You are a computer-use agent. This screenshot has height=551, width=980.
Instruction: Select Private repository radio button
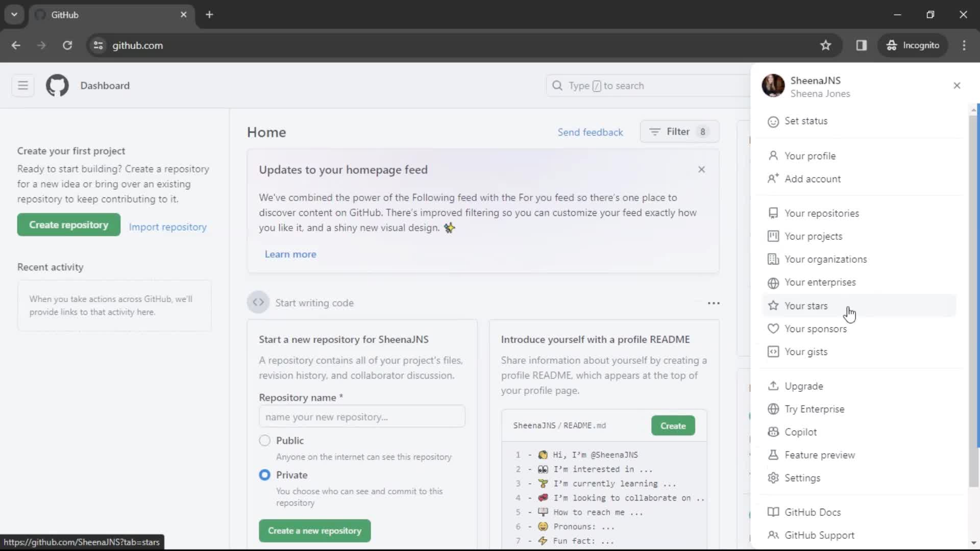pos(264,474)
